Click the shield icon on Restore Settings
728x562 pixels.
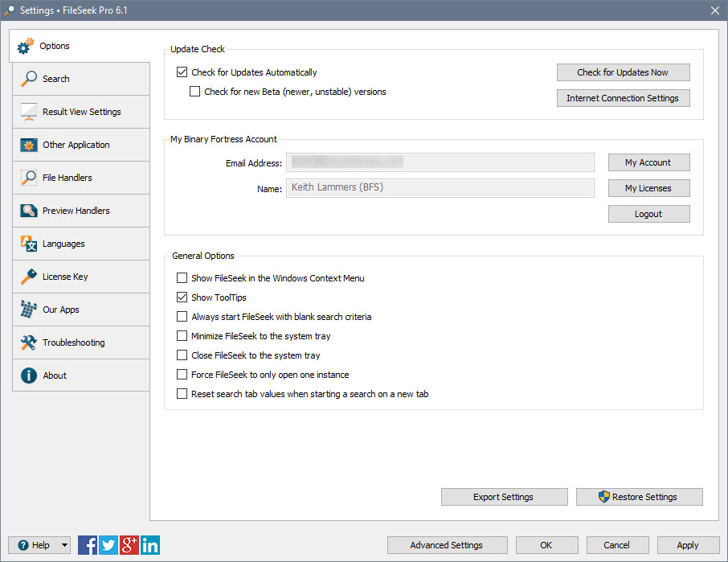[603, 497]
